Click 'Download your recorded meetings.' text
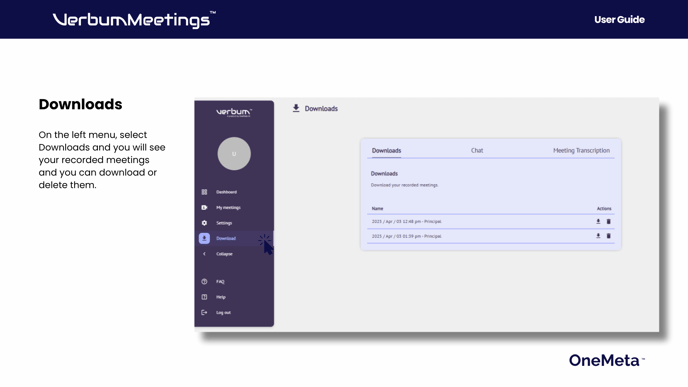This screenshot has width=688, height=387. [405, 185]
